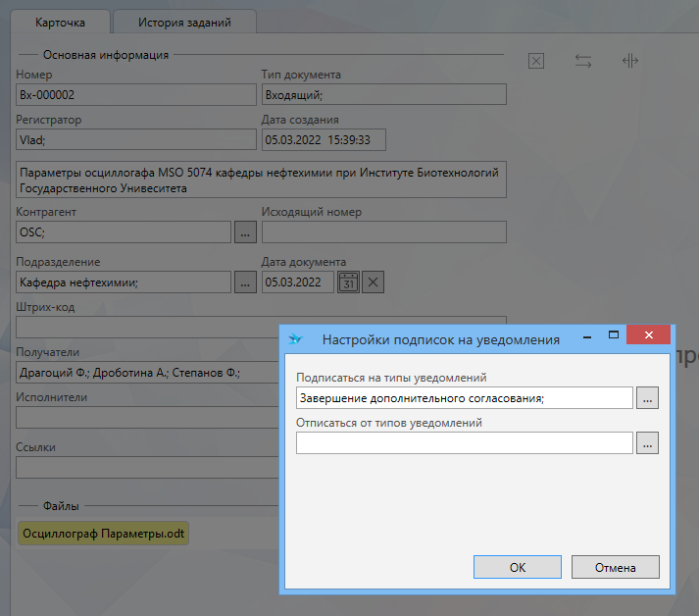Switch to the История заданий tab
Screen dimensions: 699x616
[184, 22]
